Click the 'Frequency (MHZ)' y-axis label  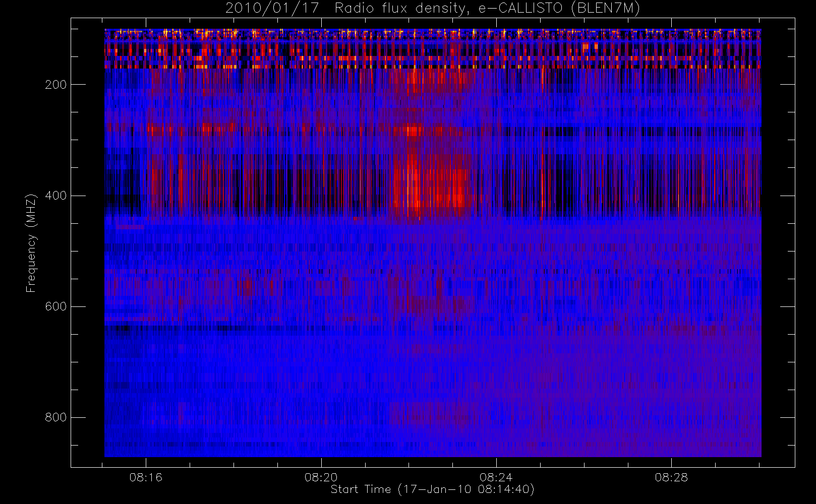[x=31, y=243]
